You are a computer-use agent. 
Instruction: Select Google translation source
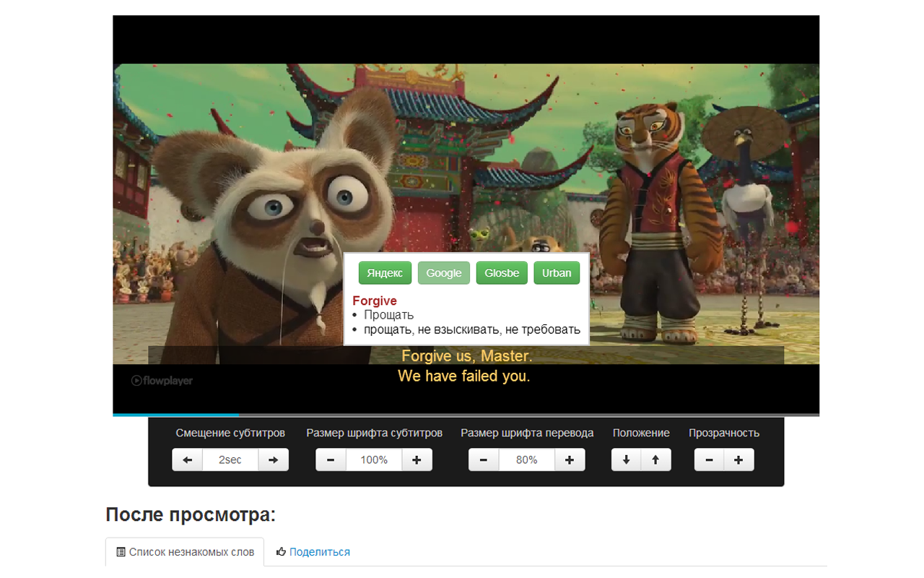(444, 273)
